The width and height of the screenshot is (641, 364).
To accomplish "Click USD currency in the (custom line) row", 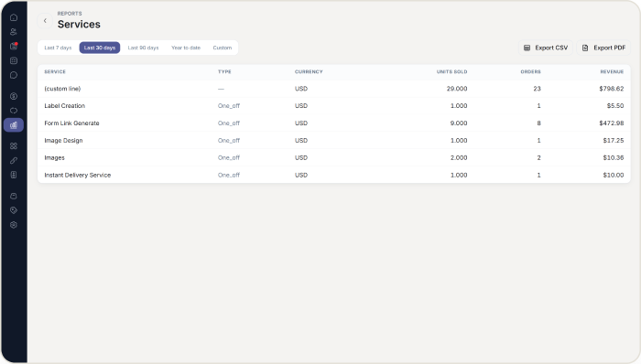I will 301,89.
